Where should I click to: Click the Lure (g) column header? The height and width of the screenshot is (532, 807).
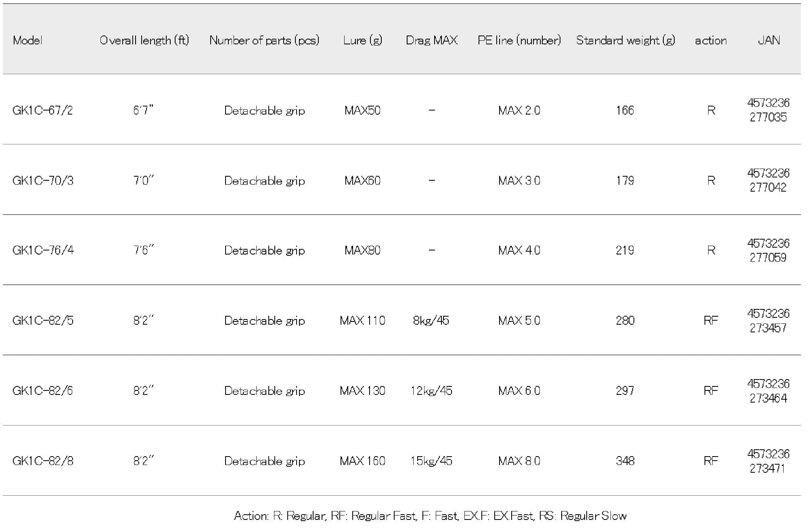click(362, 40)
